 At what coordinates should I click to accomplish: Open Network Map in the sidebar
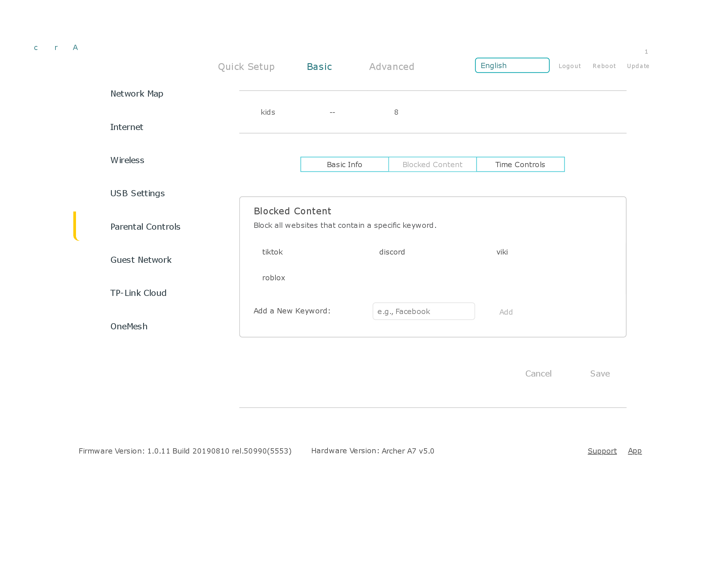point(137,94)
